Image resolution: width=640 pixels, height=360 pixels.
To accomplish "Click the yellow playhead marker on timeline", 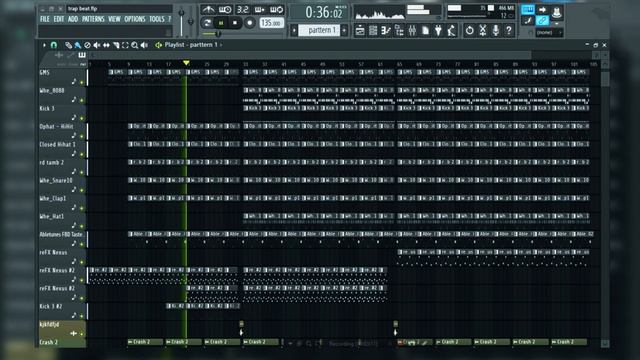I will click(x=186, y=63).
